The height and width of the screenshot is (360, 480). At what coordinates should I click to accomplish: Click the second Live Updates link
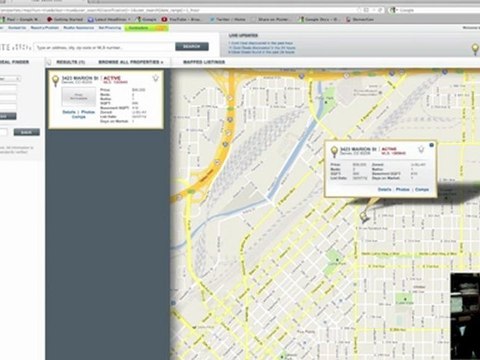pos(262,48)
